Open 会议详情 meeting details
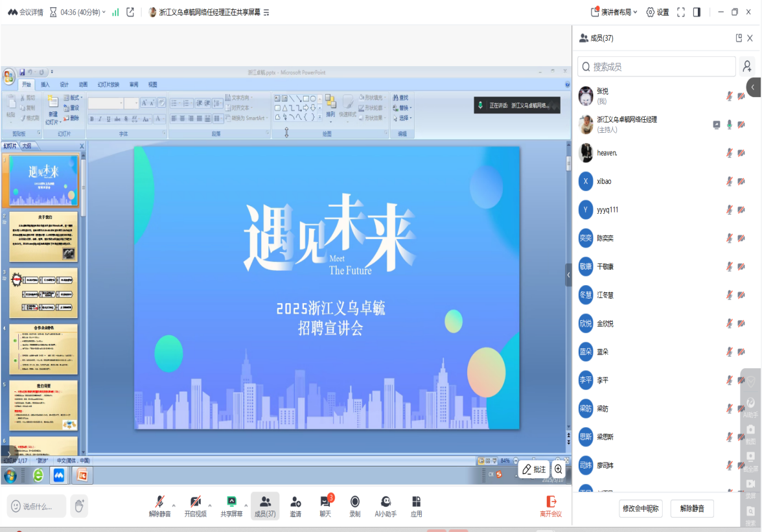Viewport: 762px width, 532px height. pos(26,12)
